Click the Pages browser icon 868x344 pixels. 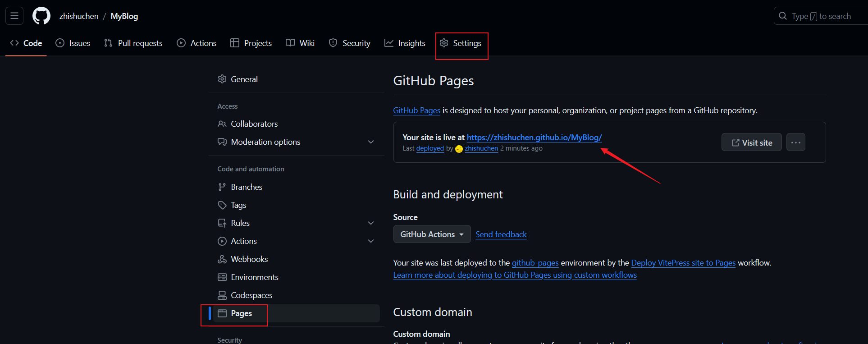[x=222, y=313]
